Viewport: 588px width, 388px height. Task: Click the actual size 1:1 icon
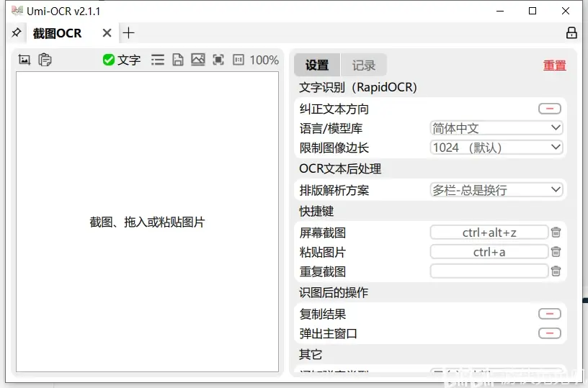(238, 60)
